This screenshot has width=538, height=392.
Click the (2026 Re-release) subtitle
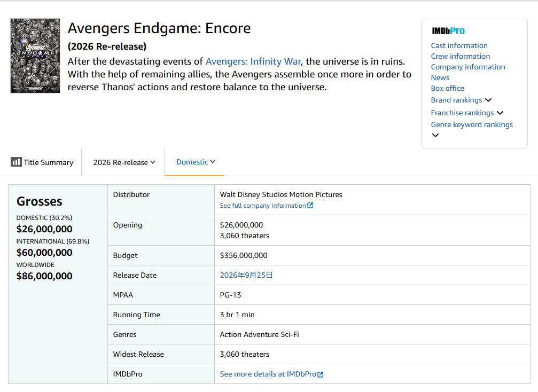point(107,46)
